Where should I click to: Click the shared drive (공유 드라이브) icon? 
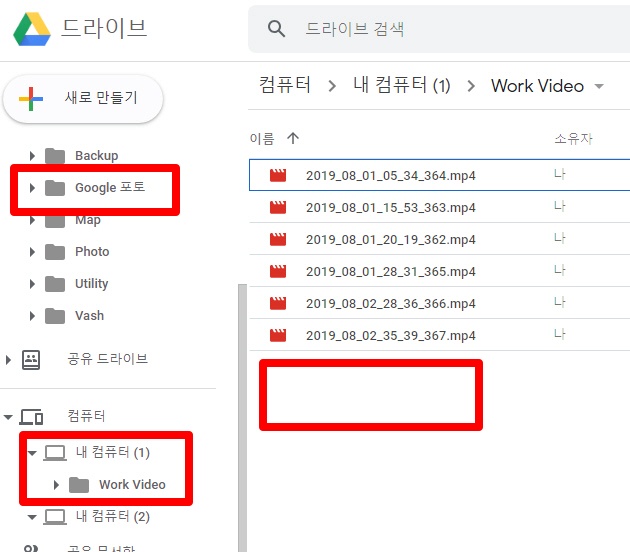[31, 360]
